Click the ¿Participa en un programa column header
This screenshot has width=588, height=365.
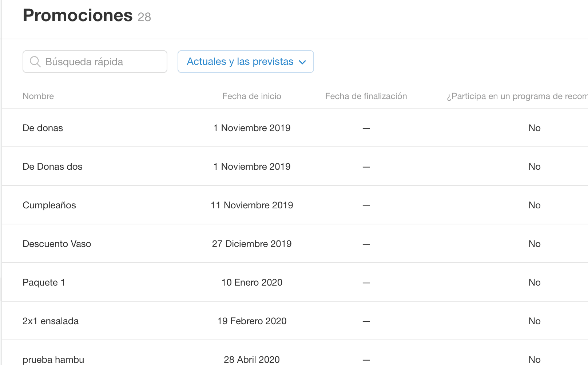click(517, 96)
